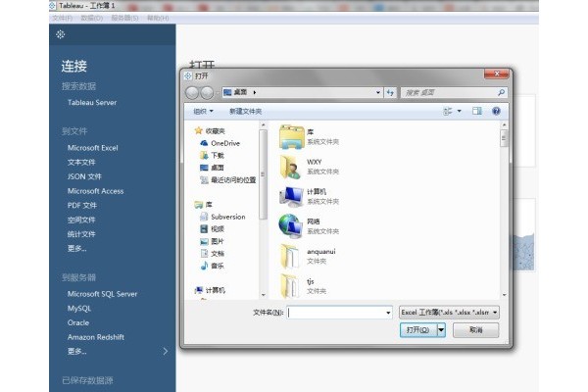Select the anquanui folder icon
This screenshot has width=588, height=392.
coord(290,256)
